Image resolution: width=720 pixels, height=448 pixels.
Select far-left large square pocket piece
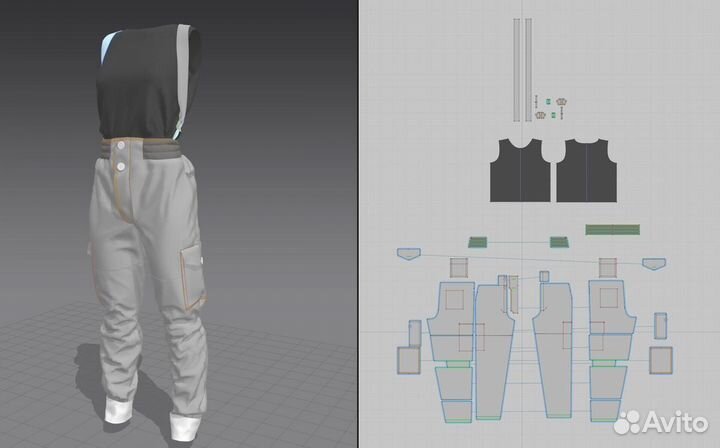(x=409, y=361)
